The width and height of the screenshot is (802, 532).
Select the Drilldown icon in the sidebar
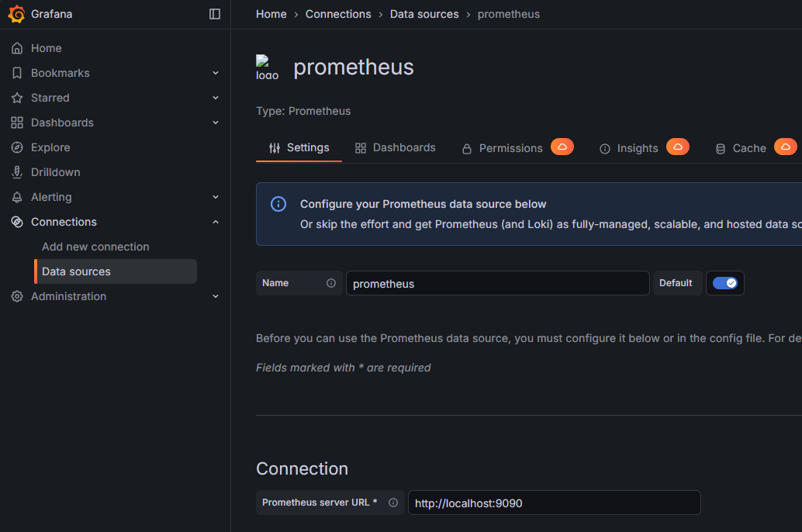17,171
